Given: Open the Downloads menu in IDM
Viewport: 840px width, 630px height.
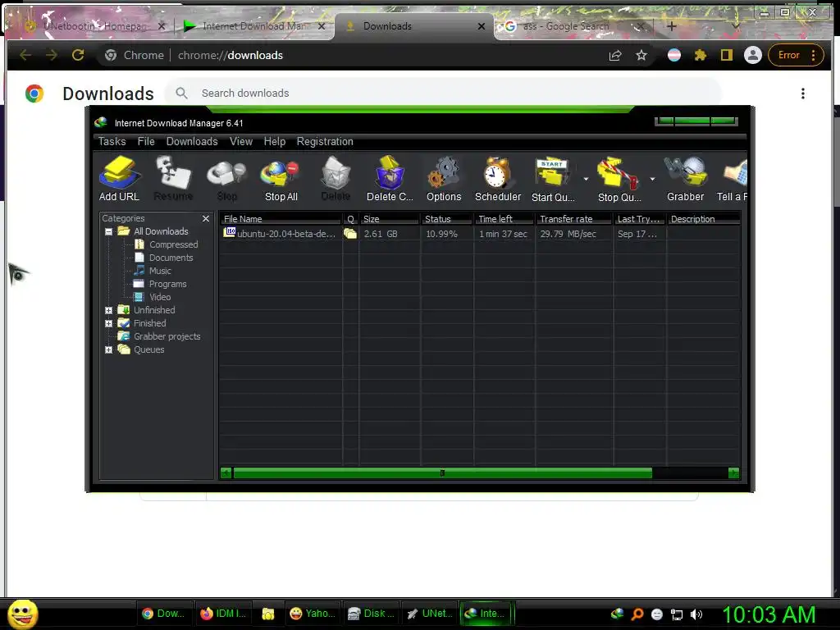Looking at the screenshot, I should point(192,141).
